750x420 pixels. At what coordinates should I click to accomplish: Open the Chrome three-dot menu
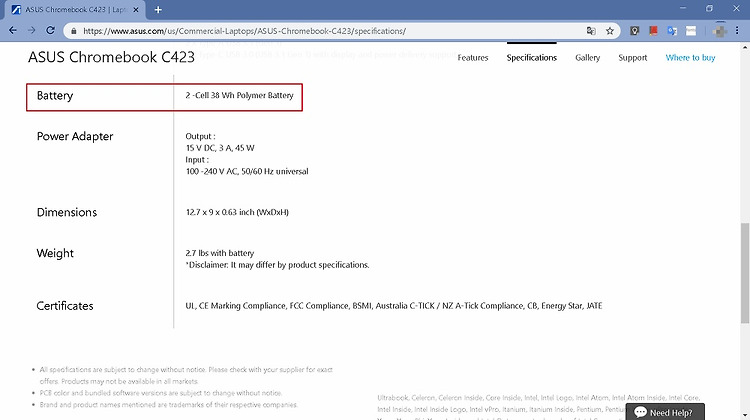[737, 31]
